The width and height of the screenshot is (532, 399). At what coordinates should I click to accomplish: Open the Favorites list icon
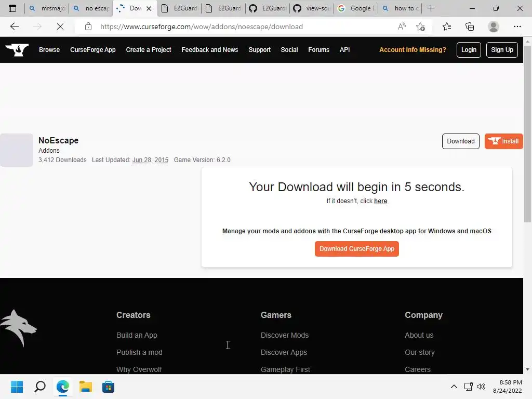coord(447,26)
